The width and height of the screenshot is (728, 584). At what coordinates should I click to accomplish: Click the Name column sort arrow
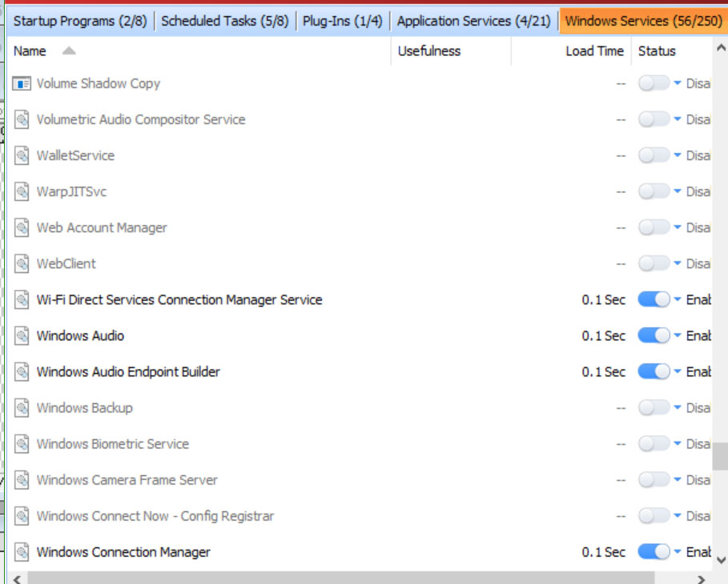(69, 50)
